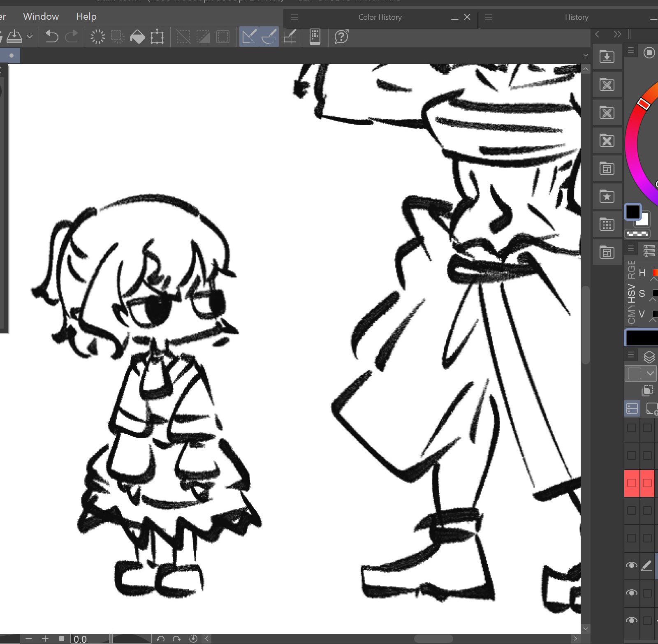Open the manga frame material folder
This screenshot has height=644, width=658.
pos(607,169)
